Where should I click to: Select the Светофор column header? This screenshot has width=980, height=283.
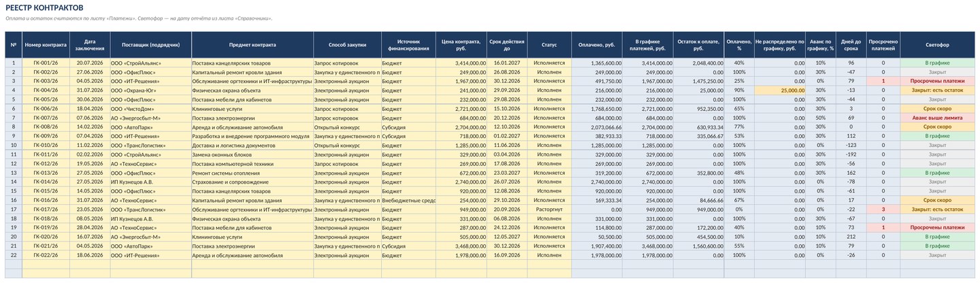point(937,45)
